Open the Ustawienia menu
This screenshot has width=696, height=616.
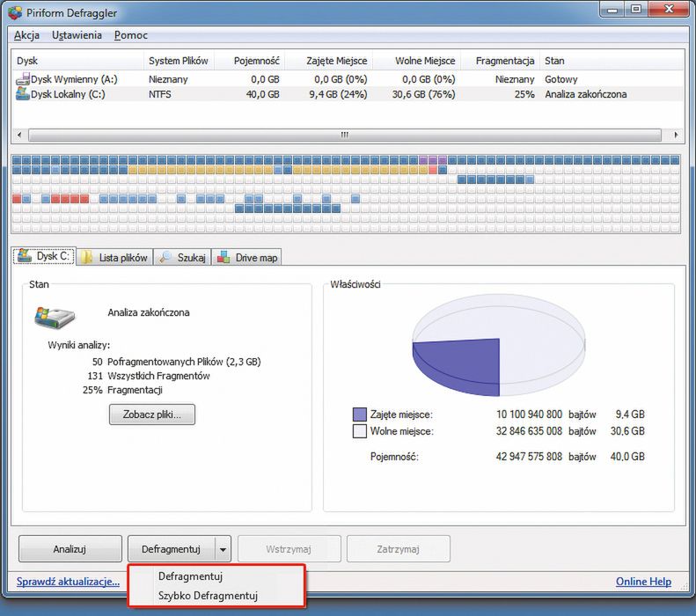click(76, 35)
